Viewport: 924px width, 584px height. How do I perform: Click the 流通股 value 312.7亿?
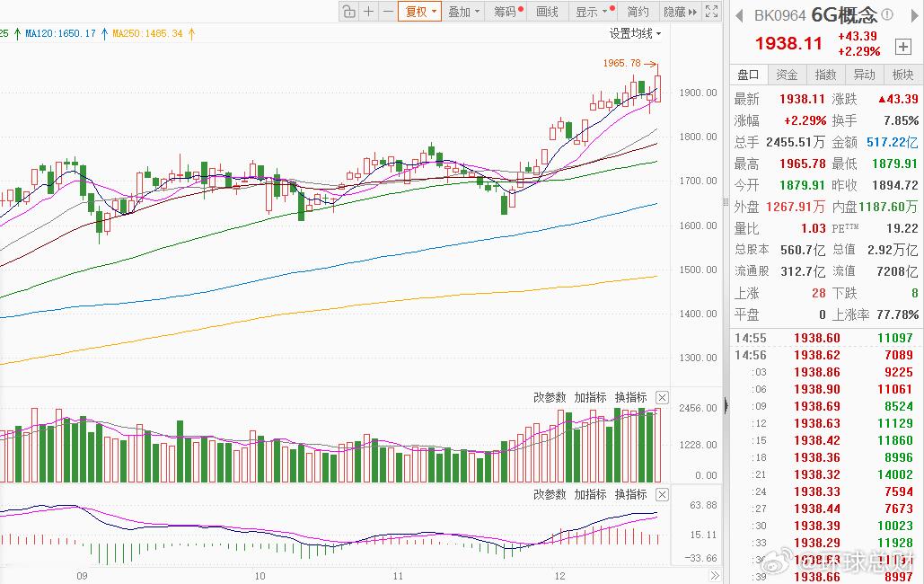click(803, 271)
